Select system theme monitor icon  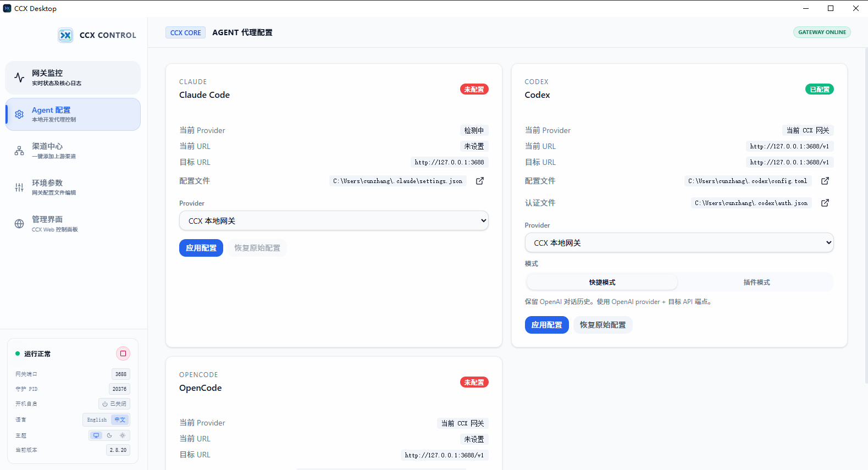(96, 435)
